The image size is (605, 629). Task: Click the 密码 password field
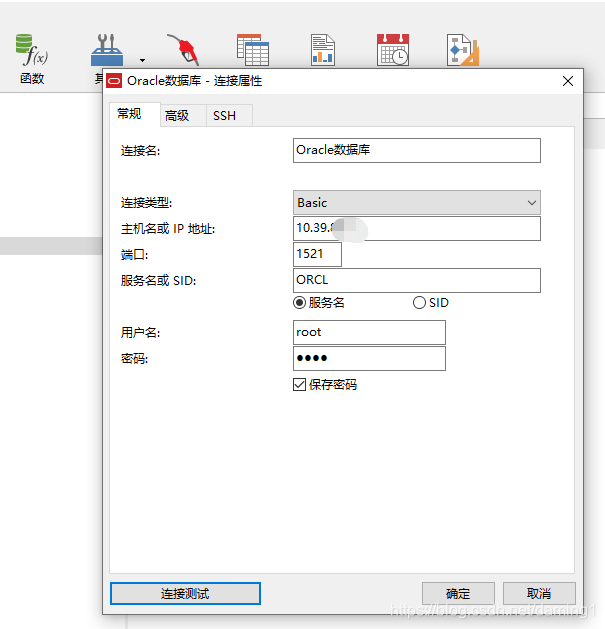[x=369, y=358]
